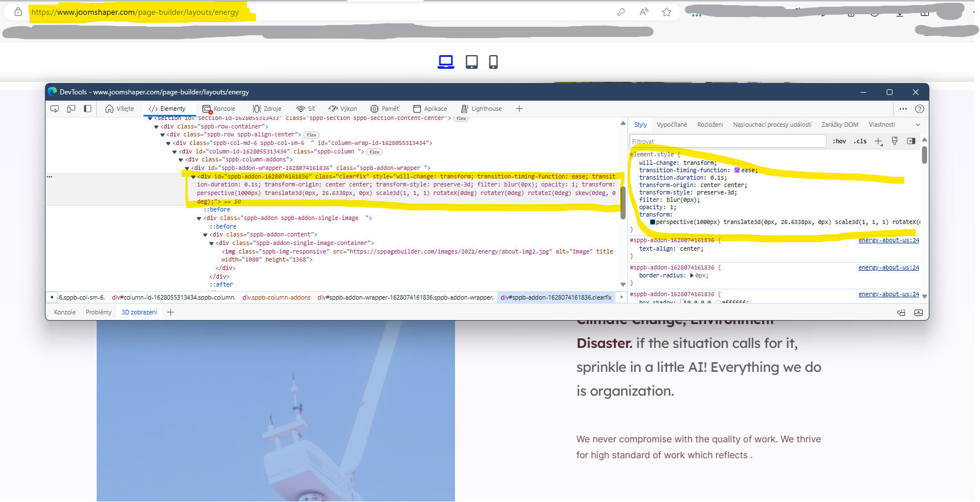Add drawer tool with bottom plus icon
This screenshot has width=980, height=502.
click(171, 312)
